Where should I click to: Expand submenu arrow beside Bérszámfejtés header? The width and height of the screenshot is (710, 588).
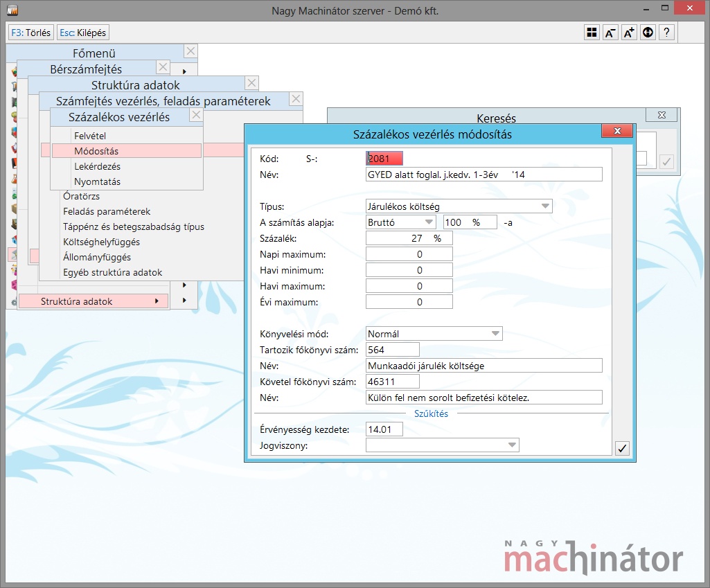(x=184, y=71)
